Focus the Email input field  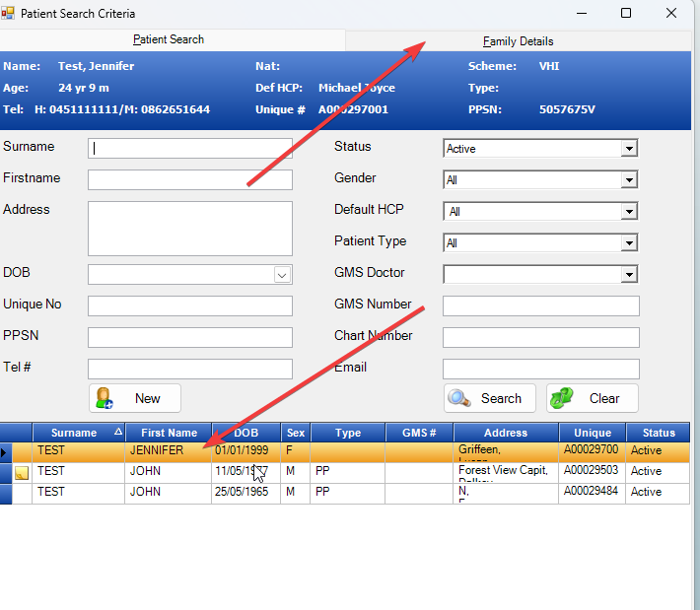tap(540, 369)
